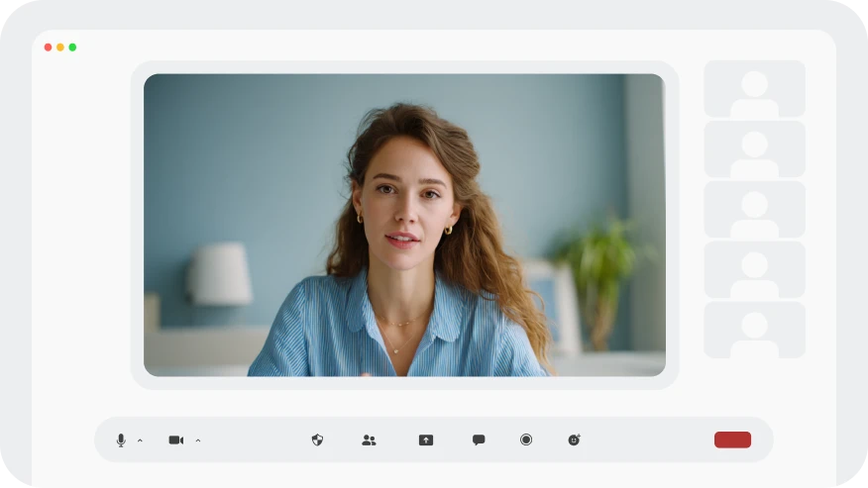Image resolution: width=868 pixels, height=488 pixels.
Task: Click the main speaker video
Action: [x=404, y=225]
